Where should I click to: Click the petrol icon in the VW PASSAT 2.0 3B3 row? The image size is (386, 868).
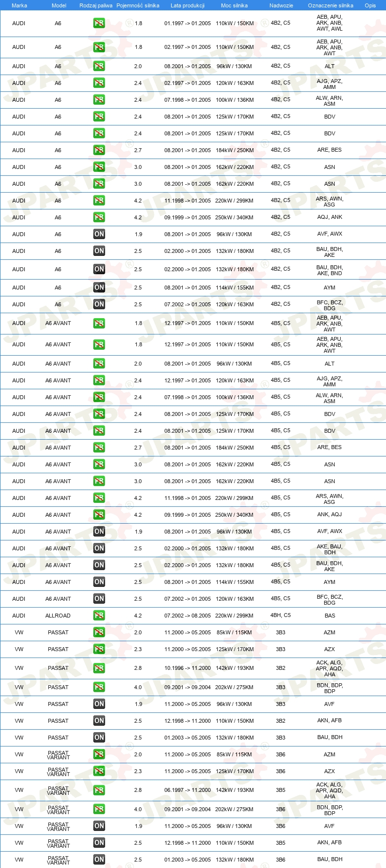[99, 632]
